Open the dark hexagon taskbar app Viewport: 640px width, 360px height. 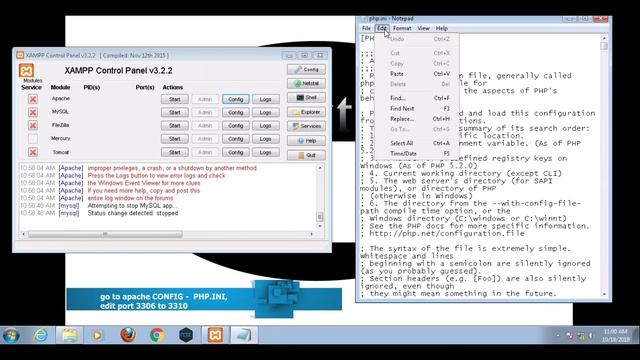click(186, 335)
